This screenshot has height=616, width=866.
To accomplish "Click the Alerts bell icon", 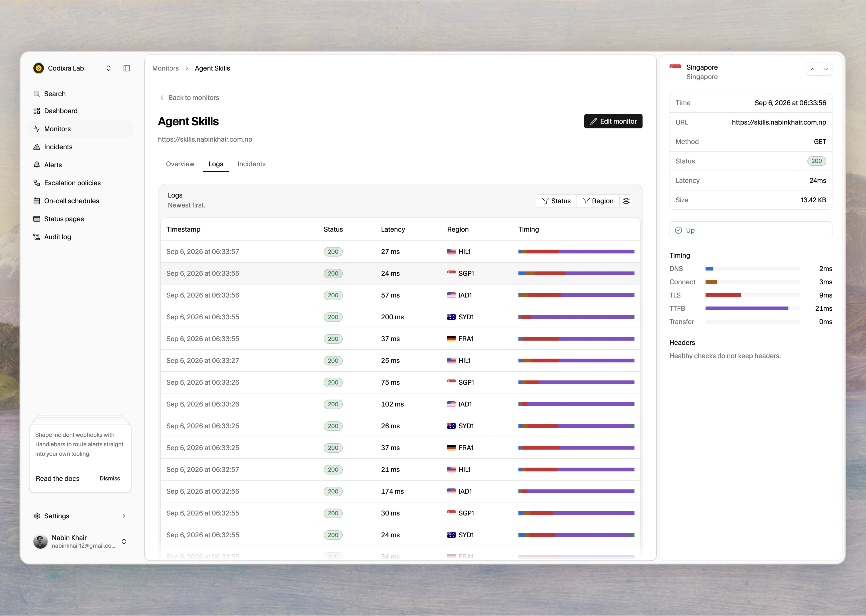I will click(37, 165).
